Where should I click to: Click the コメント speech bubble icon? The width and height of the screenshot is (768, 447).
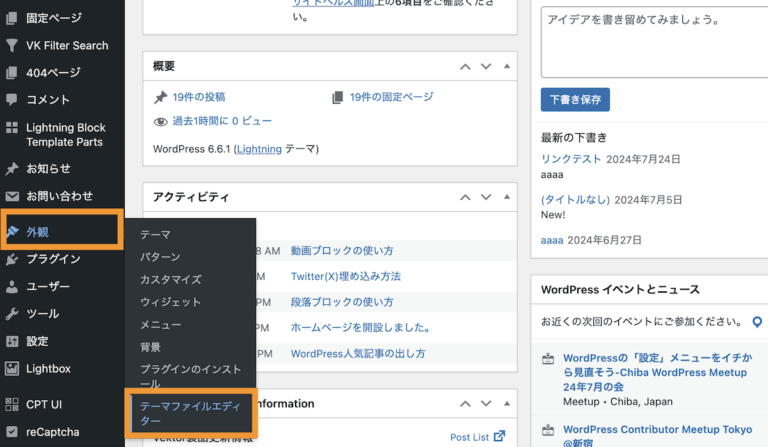[x=12, y=100]
